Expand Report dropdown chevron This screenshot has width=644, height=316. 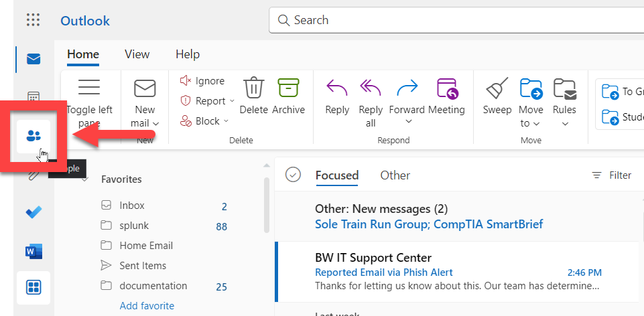232,101
